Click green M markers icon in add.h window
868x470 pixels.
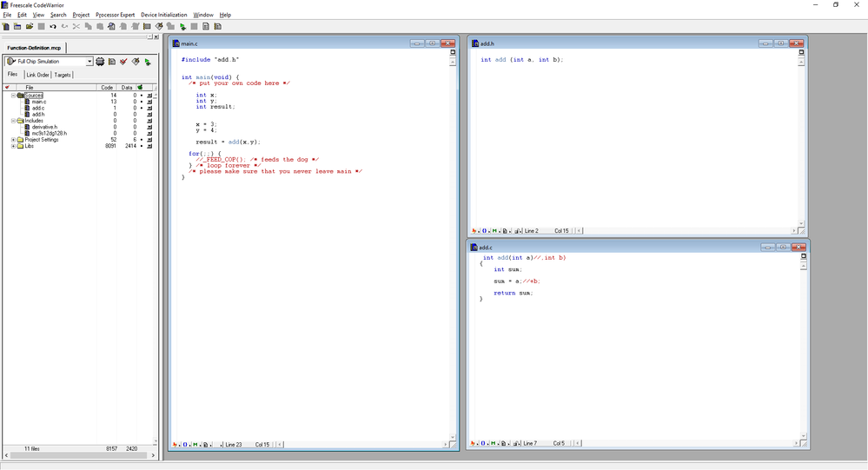tap(494, 231)
